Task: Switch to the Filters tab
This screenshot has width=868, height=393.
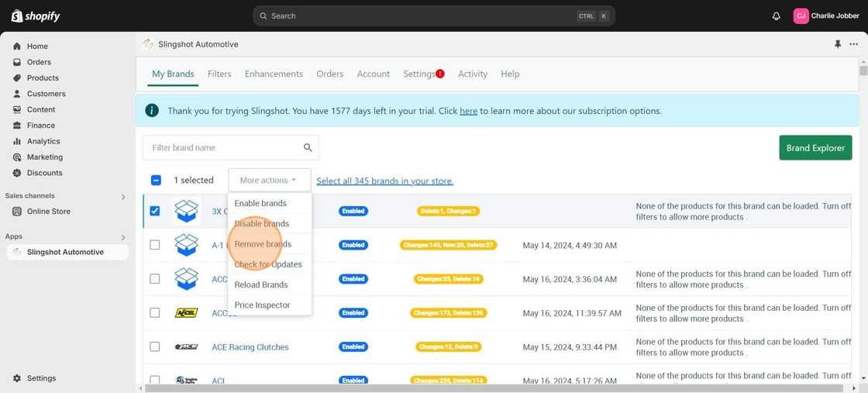Action: coord(219,74)
